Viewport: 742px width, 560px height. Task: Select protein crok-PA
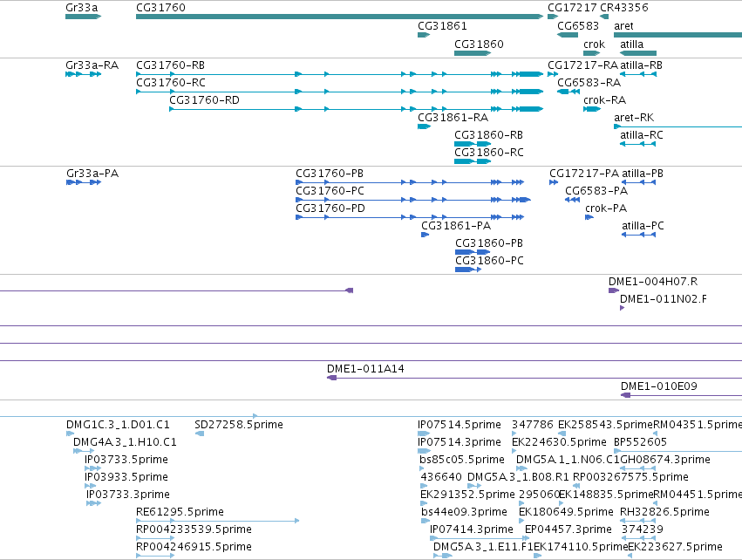click(606, 208)
